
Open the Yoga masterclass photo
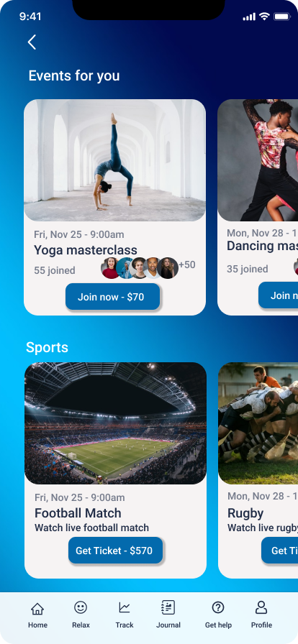pos(115,160)
